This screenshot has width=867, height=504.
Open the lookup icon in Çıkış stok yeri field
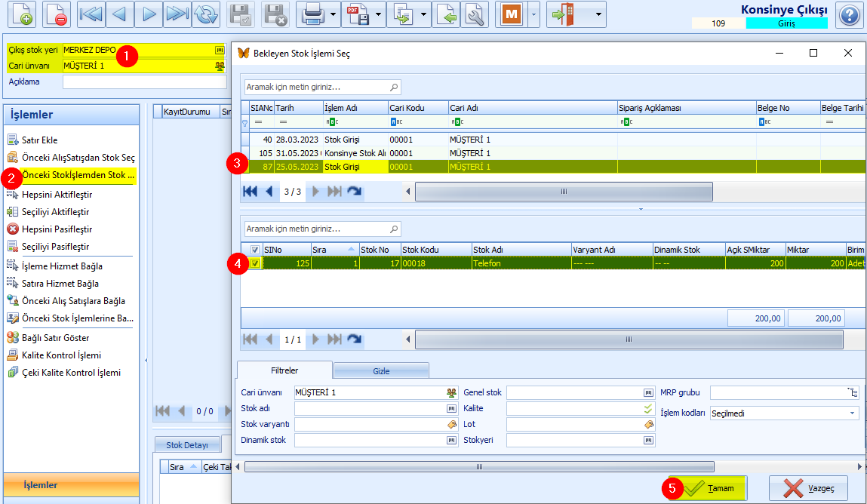click(x=220, y=50)
